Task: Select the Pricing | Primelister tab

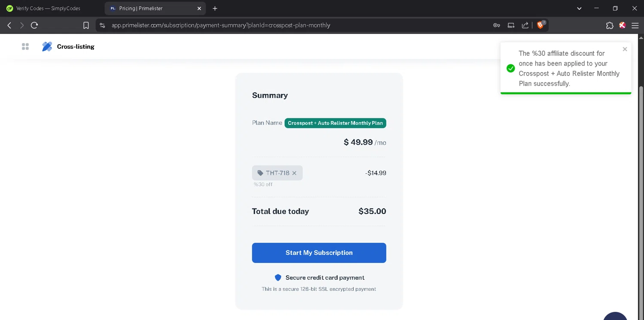Action: [155, 8]
